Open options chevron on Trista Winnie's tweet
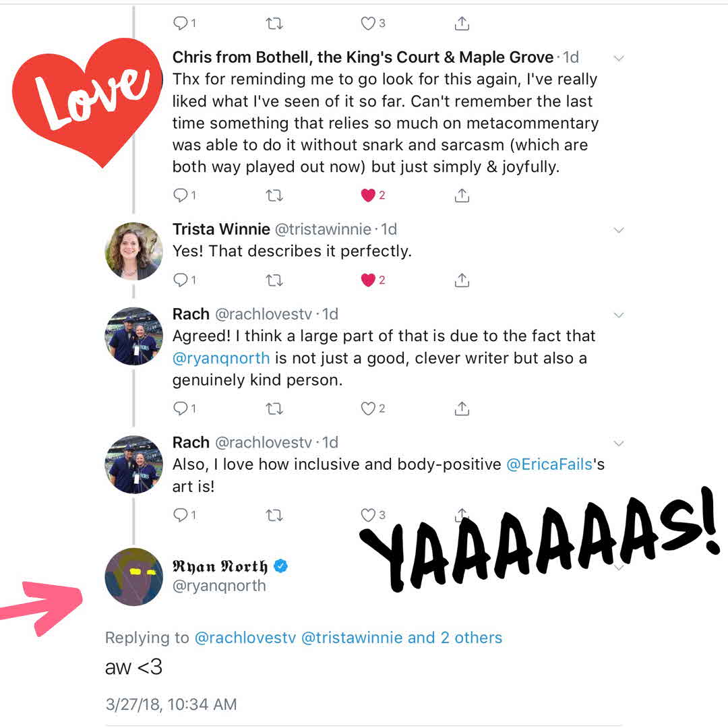The image size is (728, 728). [618, 230]
